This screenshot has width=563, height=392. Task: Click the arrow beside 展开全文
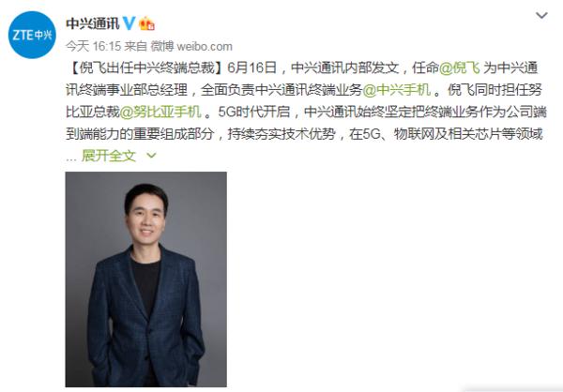click(x=151, y=156)
